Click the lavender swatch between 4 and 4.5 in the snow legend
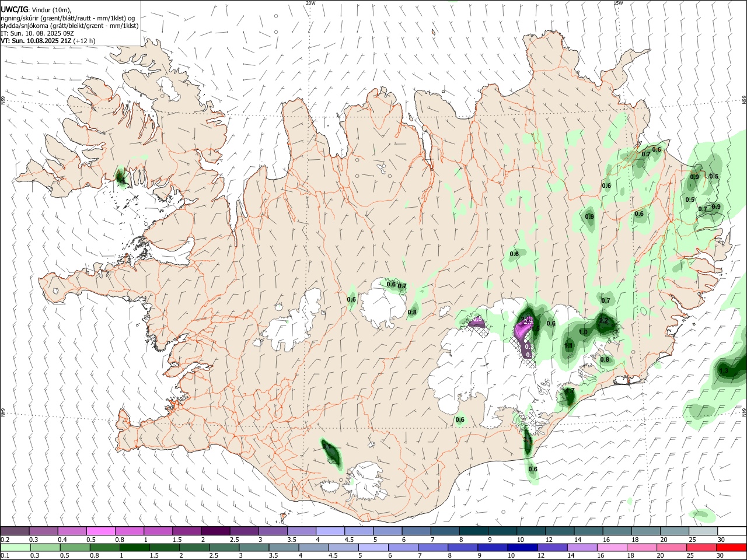Screen dimensions: 747x560 point(330,531)
